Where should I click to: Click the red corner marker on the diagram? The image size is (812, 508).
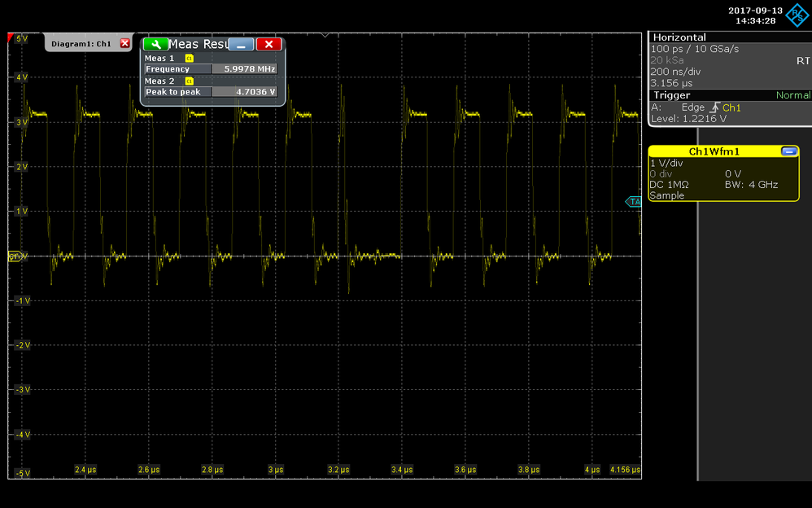pos(11,37)
